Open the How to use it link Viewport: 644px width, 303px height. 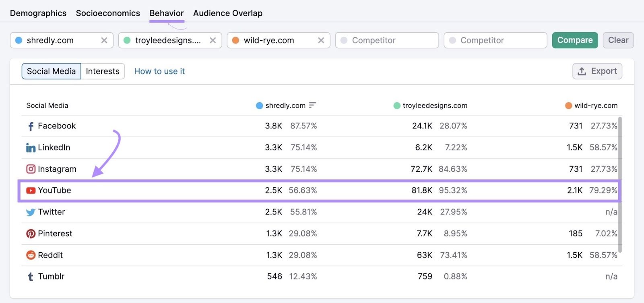coord(159,71)
